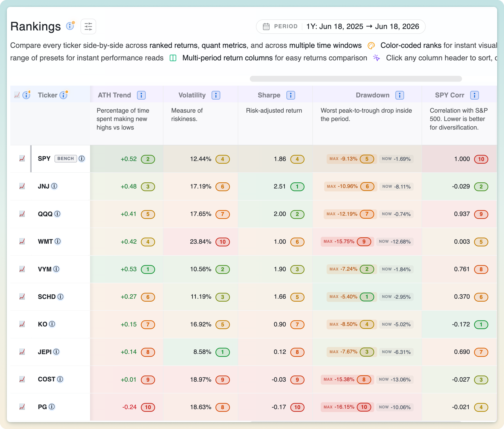The height and width of the screenshot is (429, 504).
Task: Click VYM ATH Trend value +0.53
Action: click(129, 269)
